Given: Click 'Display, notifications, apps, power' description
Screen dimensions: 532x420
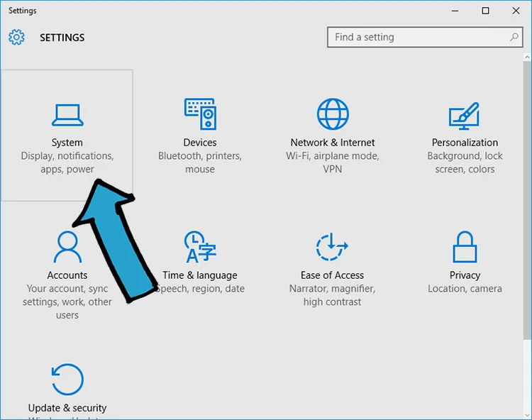Looking at the screenshot, I should click(x=67, y=162).
